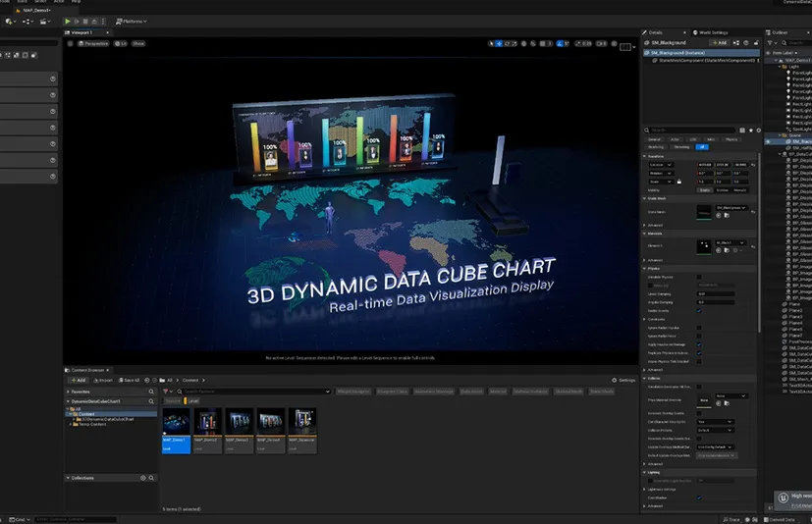Add a new collection with plus icon

[x=143, y=478]
